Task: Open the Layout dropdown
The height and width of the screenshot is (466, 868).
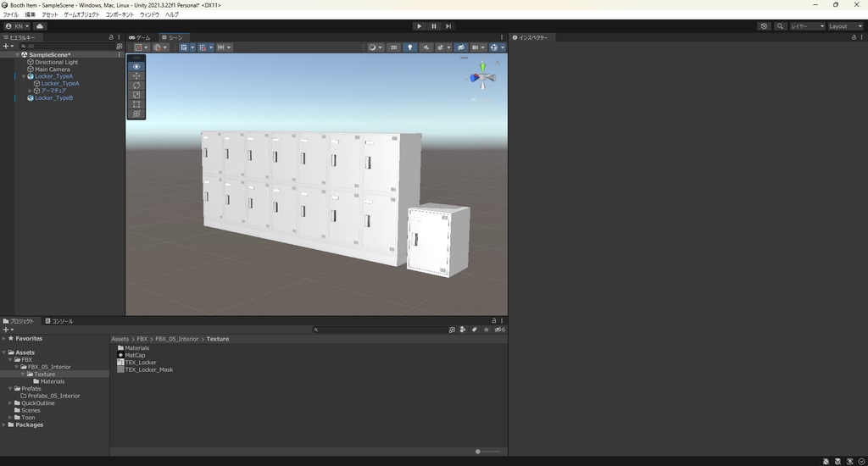Action: 845,26
